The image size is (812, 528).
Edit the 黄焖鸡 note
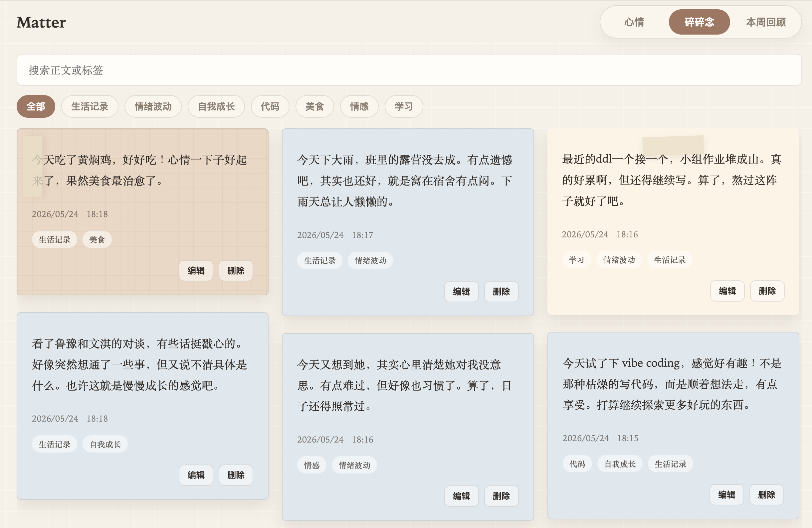(x=196, y=271)
